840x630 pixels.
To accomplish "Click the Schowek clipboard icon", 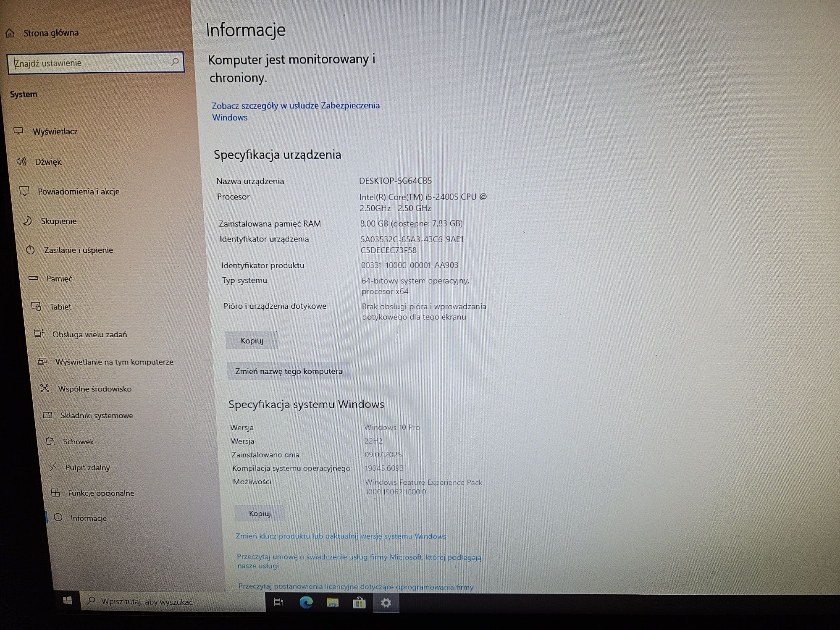I will coord(50,441).
